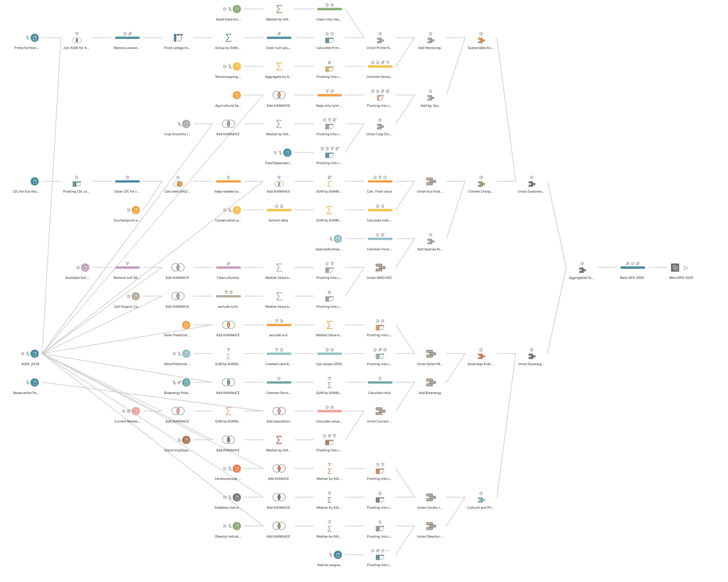728x582 pixels.
Task: Open the Crop Diversity I... input node
Action: click(186, 124)
